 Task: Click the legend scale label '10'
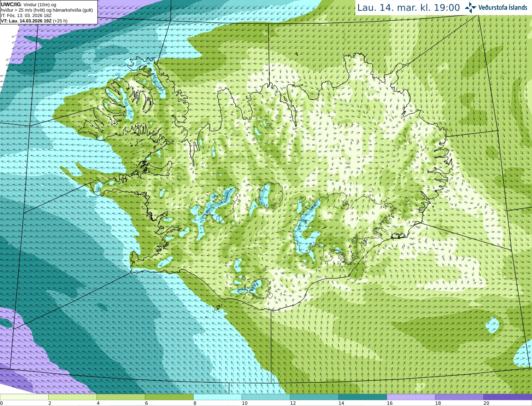pyautogui.click(x=244, y=403)
